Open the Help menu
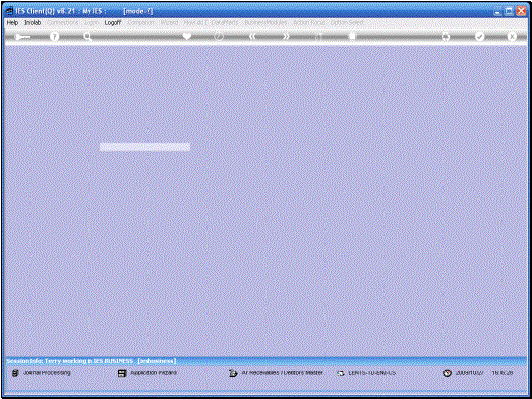Viewport: 532px width, 399px height. 12,22
